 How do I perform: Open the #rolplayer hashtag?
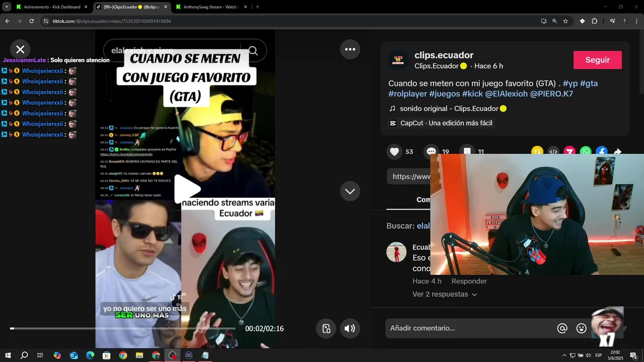408,94
